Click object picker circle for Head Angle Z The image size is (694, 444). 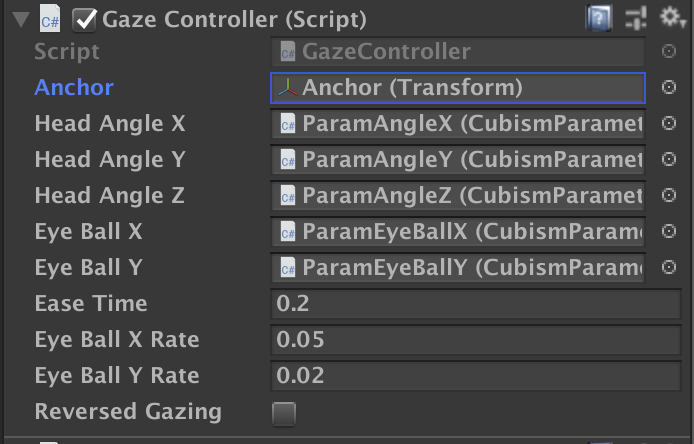669,196
